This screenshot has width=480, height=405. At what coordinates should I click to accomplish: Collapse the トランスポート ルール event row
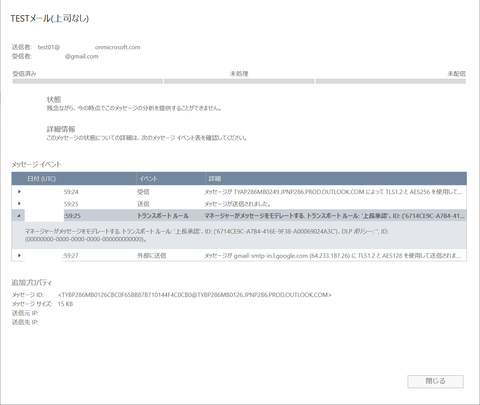[19, 216]
